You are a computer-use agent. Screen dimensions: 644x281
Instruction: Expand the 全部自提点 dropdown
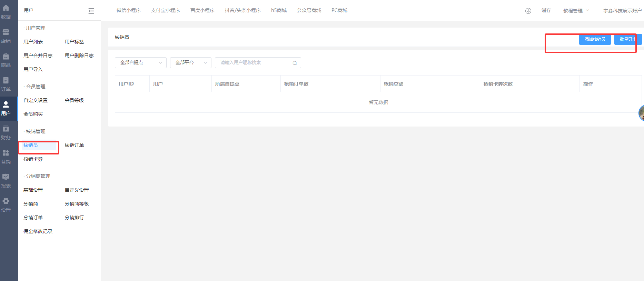(141, 63)
